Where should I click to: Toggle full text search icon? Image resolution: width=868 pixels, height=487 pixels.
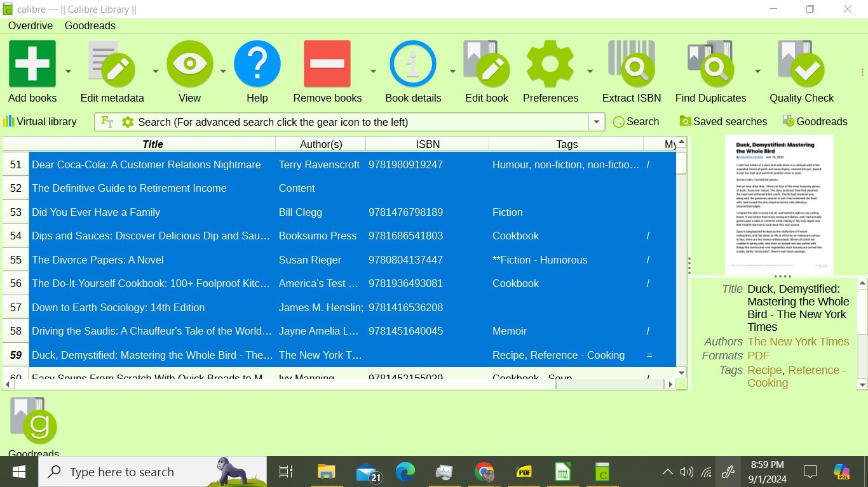107,122
